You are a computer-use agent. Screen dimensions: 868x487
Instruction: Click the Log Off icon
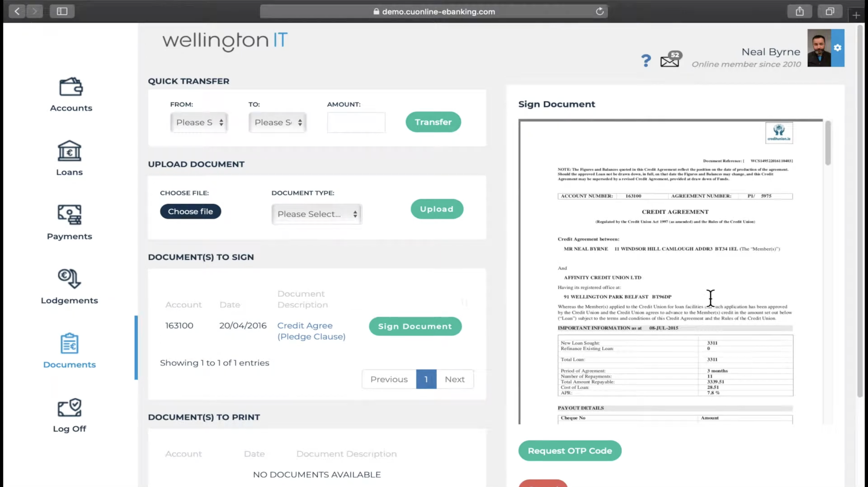click(x=69, y=407)
